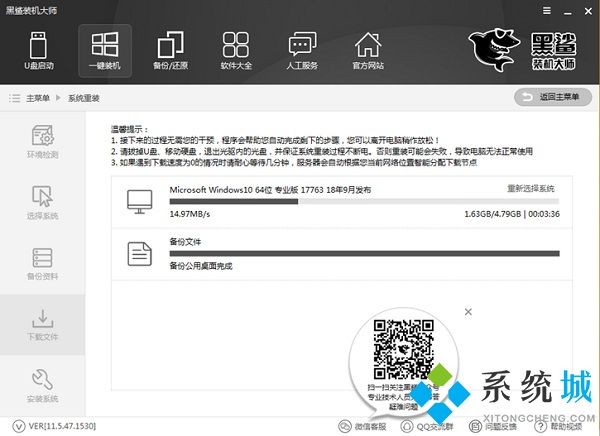Select 环境检测 step in sidebar
The width and height of the screenshot is (600, 436).
click(42, 141)
